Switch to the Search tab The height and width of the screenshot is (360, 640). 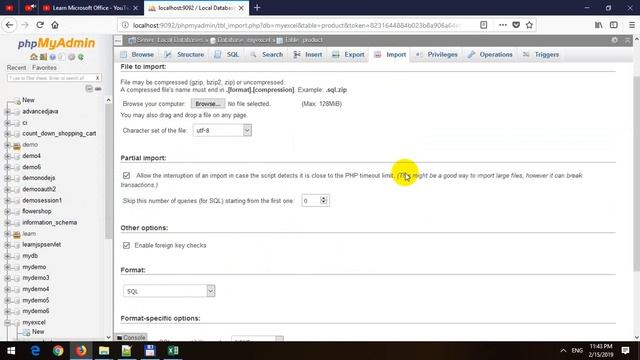[x=267, y=55]
